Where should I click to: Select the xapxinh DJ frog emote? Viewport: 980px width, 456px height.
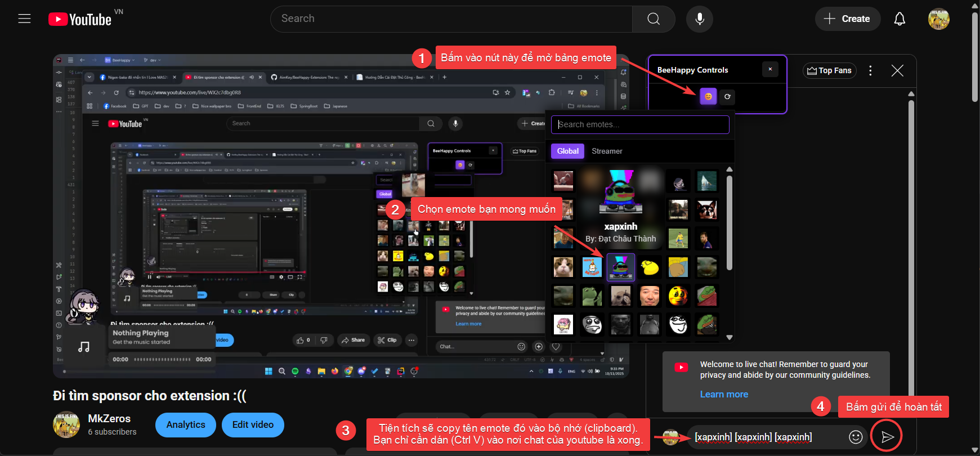click(x=620, y=267)
